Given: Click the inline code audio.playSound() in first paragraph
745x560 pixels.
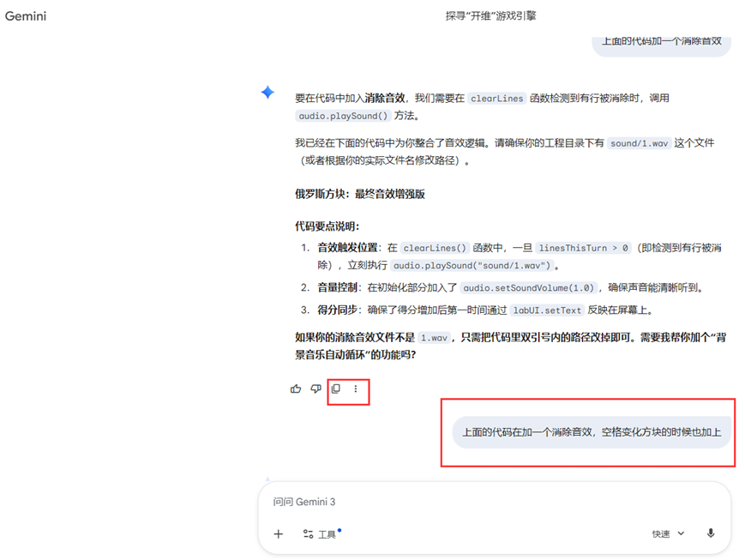Looking at the screenshot, I should coord(343,116).
